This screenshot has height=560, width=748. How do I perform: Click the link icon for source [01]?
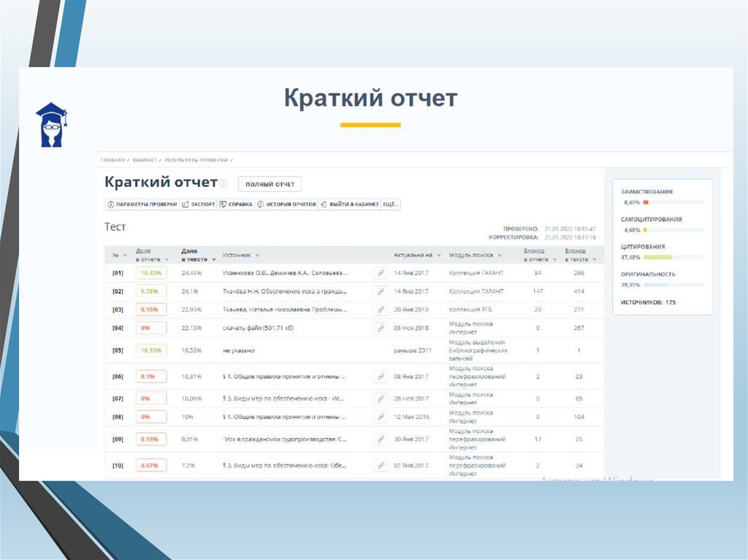tap(381, 273)
